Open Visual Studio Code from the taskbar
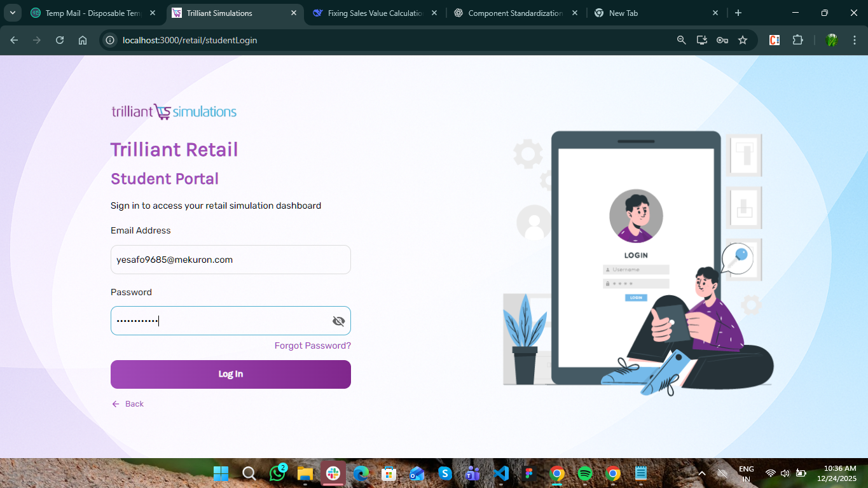This screenshot has width=868, height=488. coord(501,473)
